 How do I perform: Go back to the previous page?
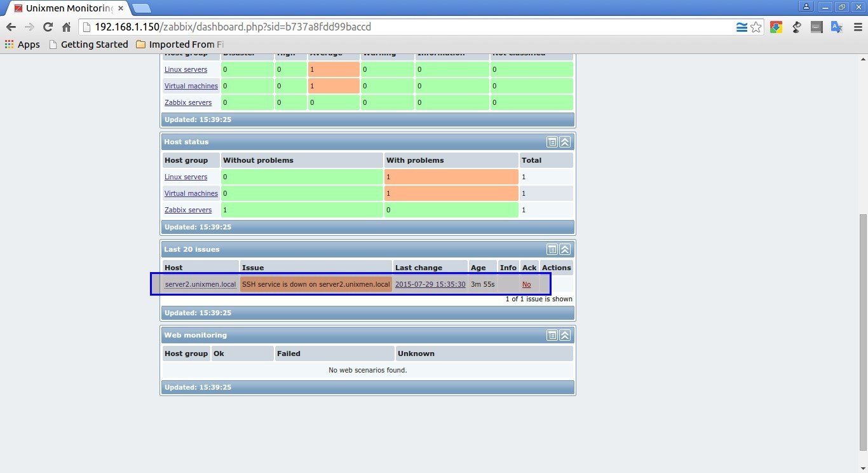pos(11,27)
